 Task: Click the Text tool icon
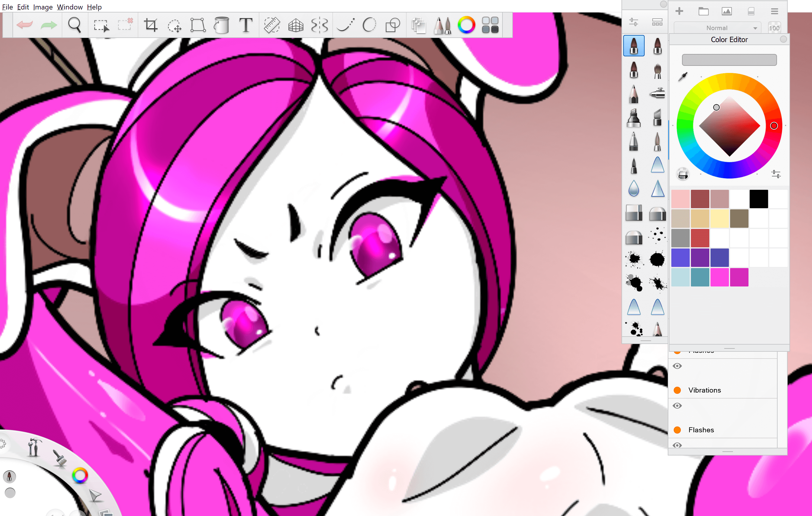point(246,25)
